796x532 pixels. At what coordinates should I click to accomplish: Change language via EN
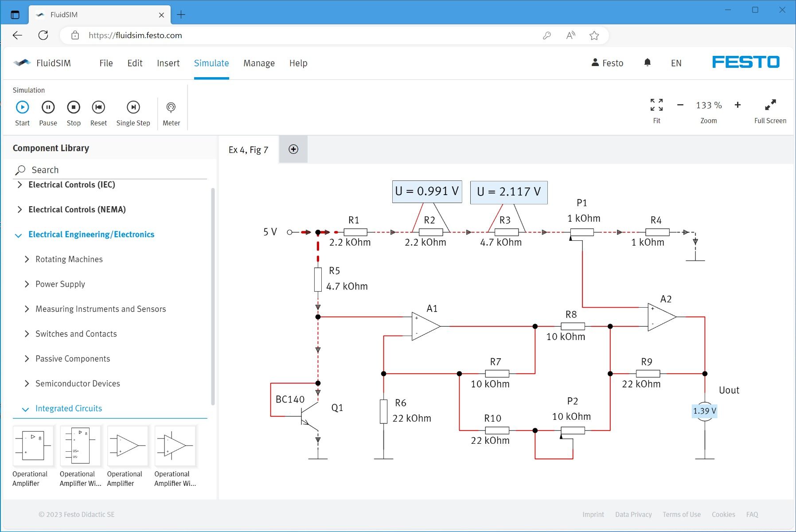676,63
